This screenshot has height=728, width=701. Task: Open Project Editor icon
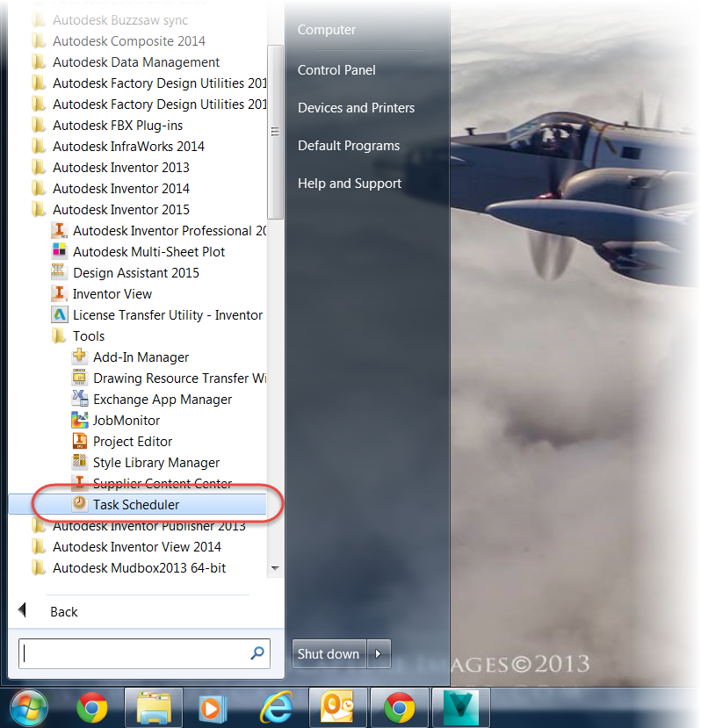79,441
